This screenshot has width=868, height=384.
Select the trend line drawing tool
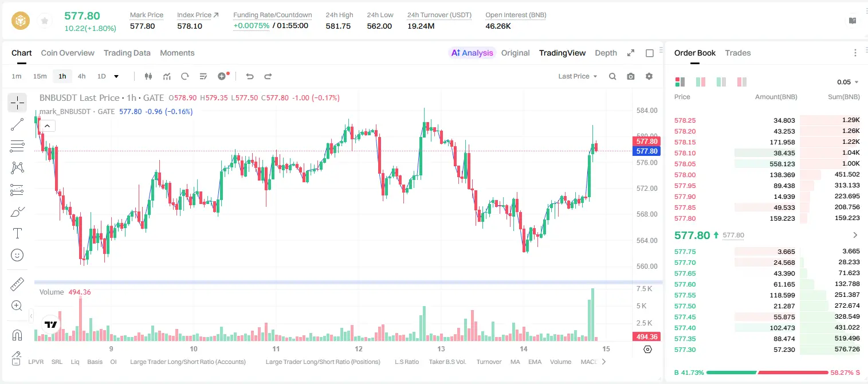tap(17, 124)
